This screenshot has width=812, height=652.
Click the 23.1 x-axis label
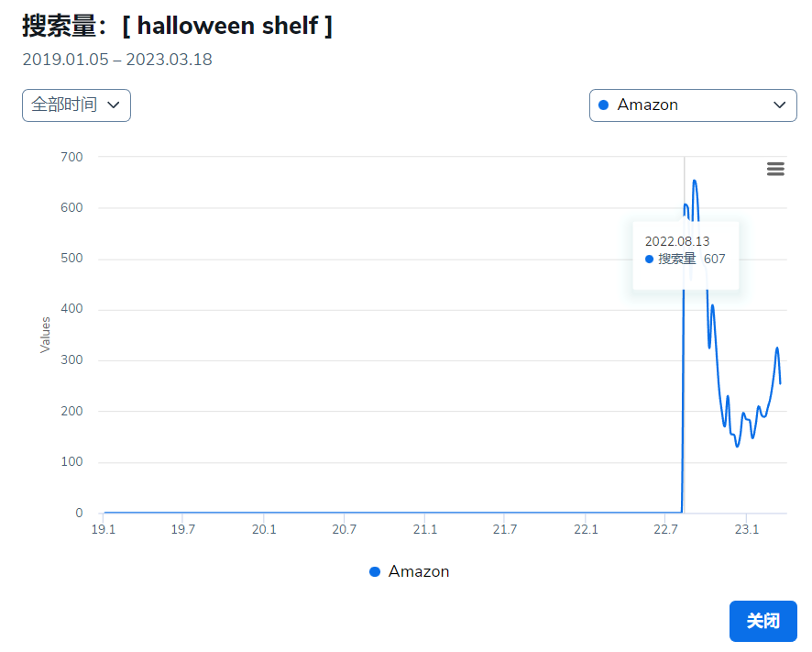[746, 529]
